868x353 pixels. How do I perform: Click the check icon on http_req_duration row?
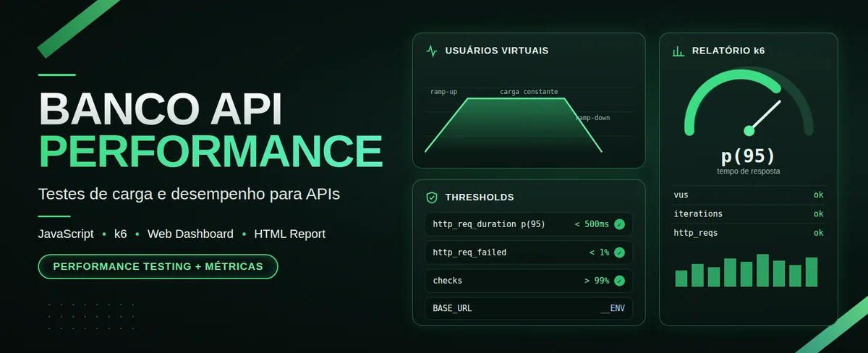tap(619, 224)
